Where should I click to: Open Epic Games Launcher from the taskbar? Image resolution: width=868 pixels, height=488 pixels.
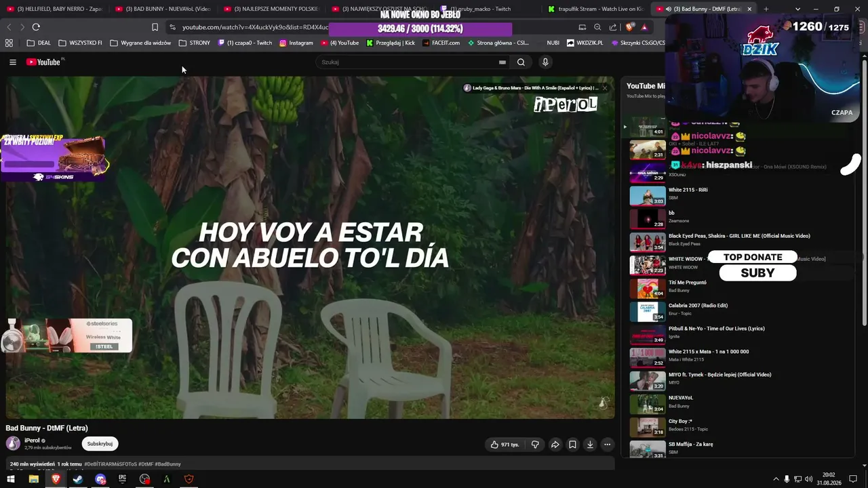123,479
